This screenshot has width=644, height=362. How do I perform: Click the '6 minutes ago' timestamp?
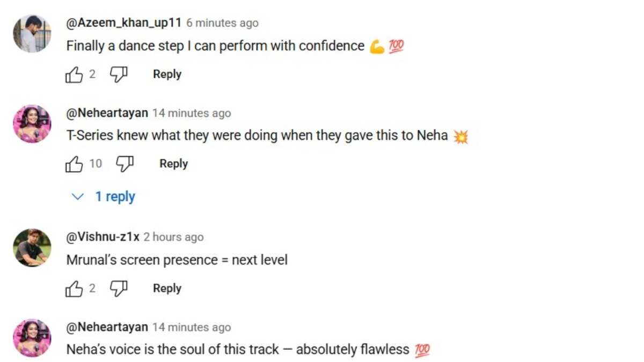[222, 23]
